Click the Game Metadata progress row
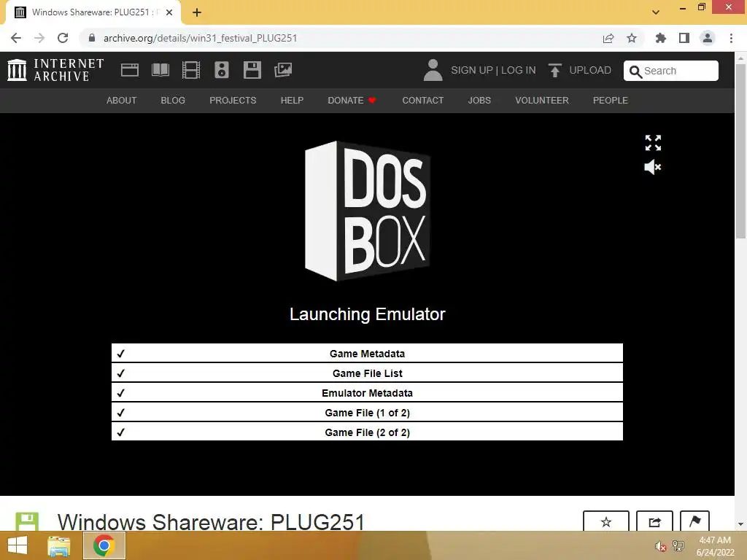 pos(367,354)
